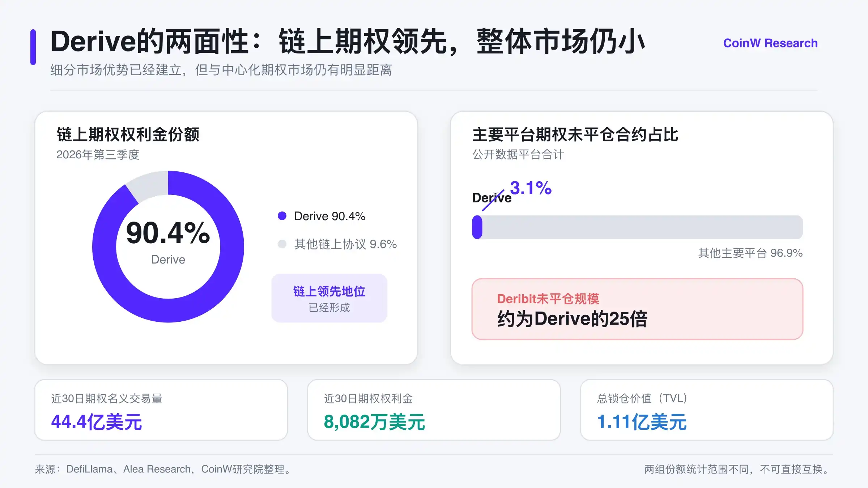The width and height of the screenshot is (868, 488).
Task: Click the gray 其他链上协议 legend dot
Action: [282, 244]
